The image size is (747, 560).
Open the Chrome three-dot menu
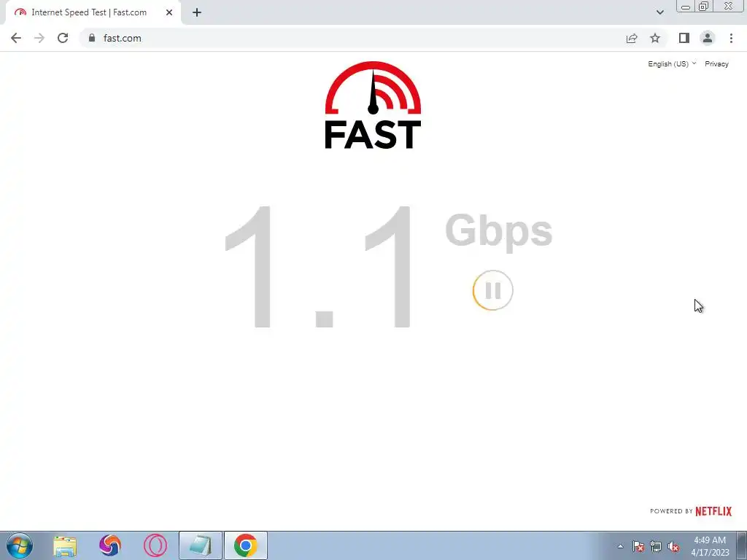point(731,38)
